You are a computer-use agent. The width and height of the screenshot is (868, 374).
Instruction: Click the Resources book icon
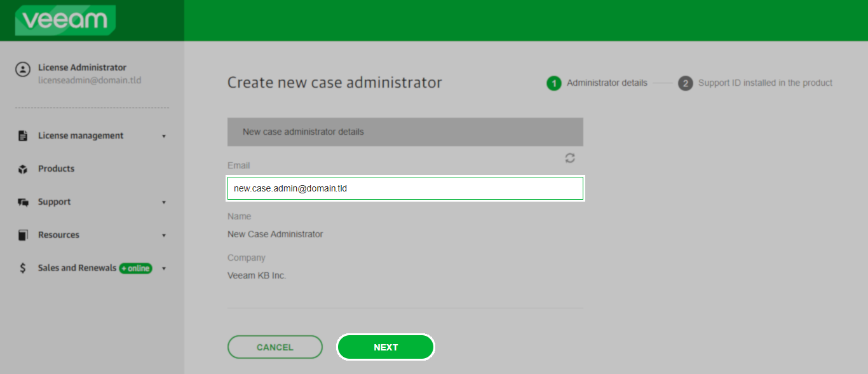23,235
